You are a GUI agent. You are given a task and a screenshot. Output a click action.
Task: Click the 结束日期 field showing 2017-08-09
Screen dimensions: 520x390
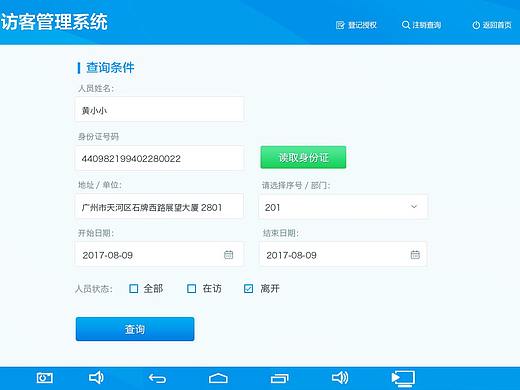[343, 255]
